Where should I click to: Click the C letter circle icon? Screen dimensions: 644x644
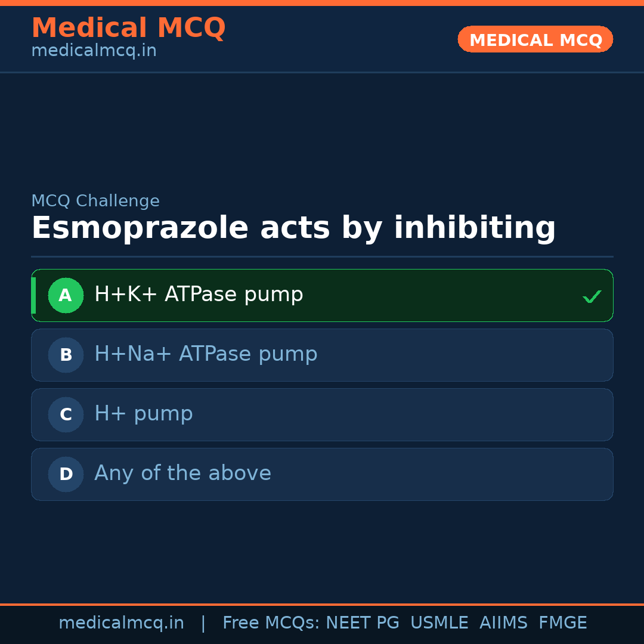coord(66,414)
